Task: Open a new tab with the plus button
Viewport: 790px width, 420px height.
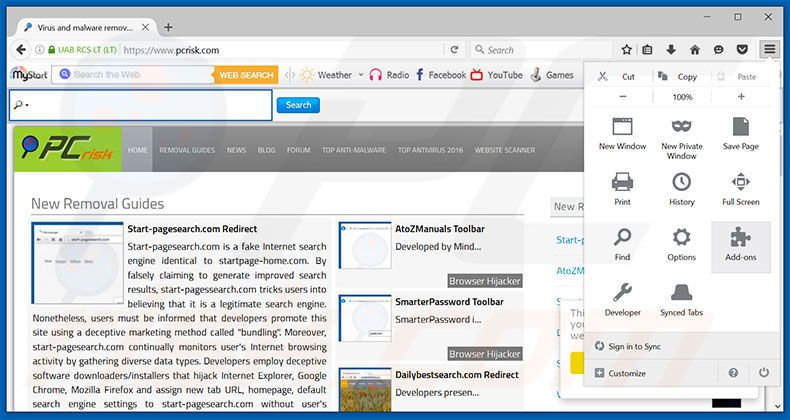Action: (x=168, y=27)
